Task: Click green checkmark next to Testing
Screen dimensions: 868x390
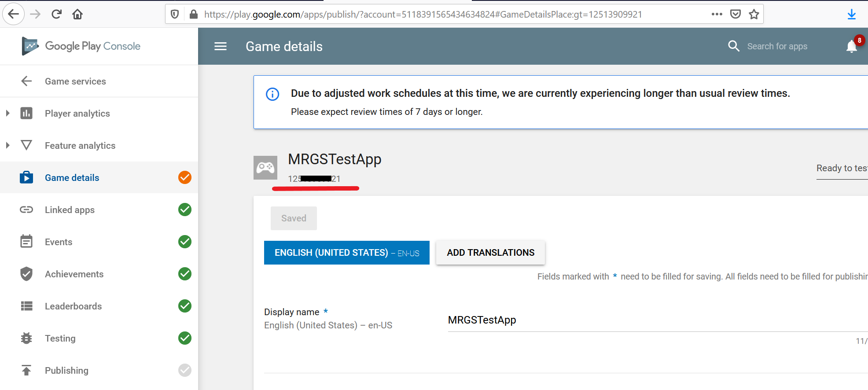Action: coord(185,338)
